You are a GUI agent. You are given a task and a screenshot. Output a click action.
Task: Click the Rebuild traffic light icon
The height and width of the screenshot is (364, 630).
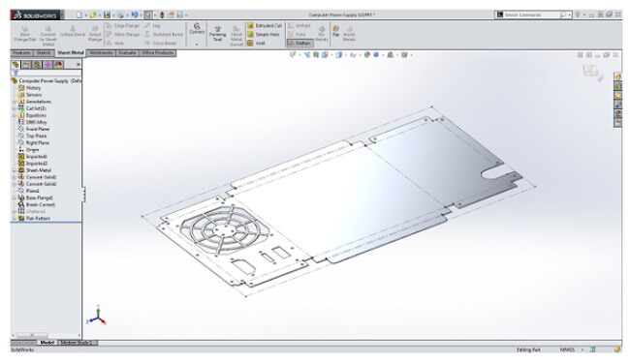pos(162,15)
